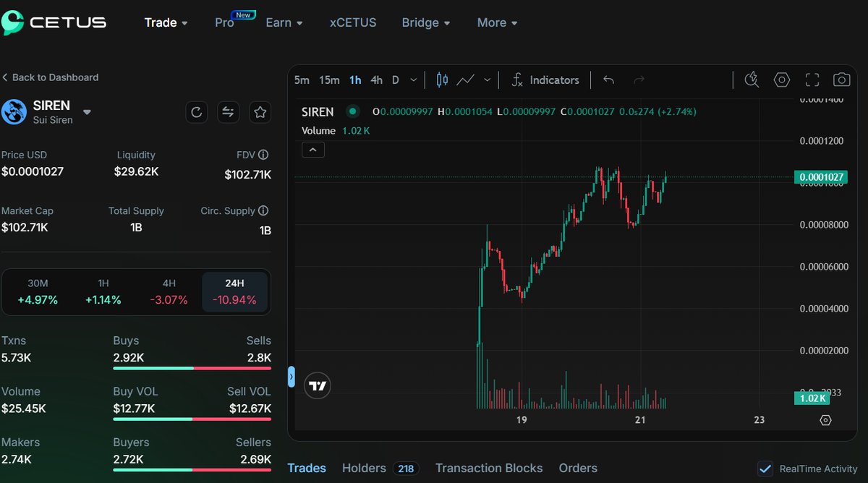Open chart settings hexagon icon
The width and height of the screenshot is (868, 483).
click(782, 80)
